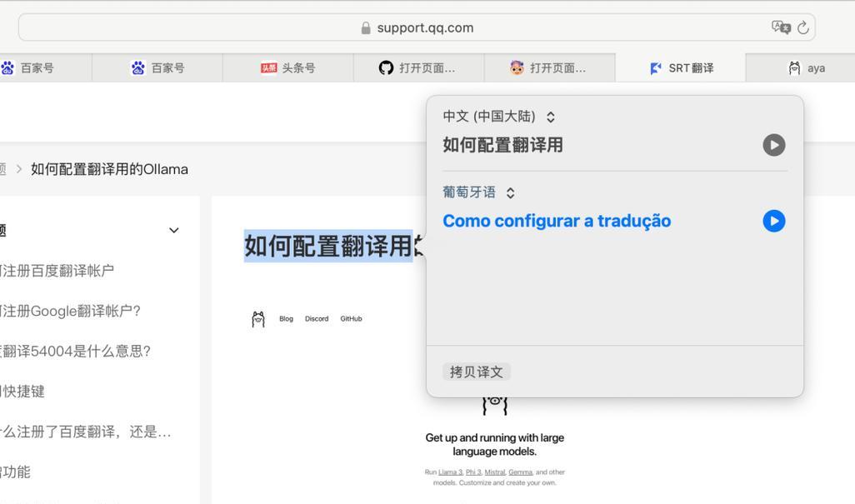Click the lock icon beside support.qq.com
The width and height of the screenshot is (855, 504).
click(x=366, y=27)
